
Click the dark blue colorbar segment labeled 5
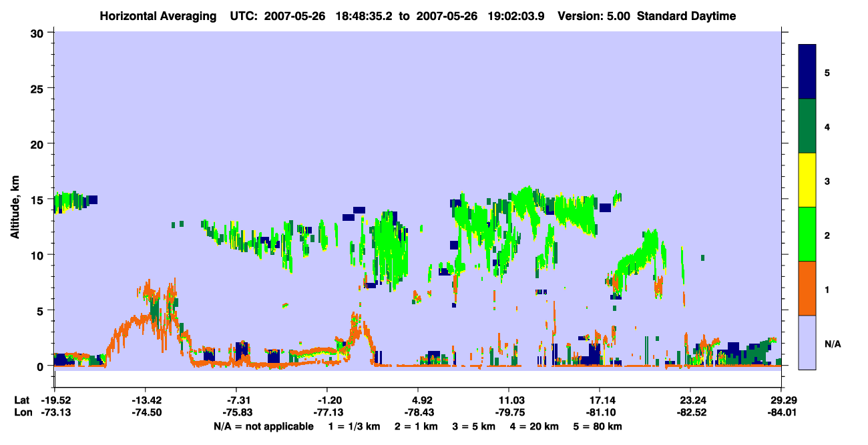click(807, 72)
